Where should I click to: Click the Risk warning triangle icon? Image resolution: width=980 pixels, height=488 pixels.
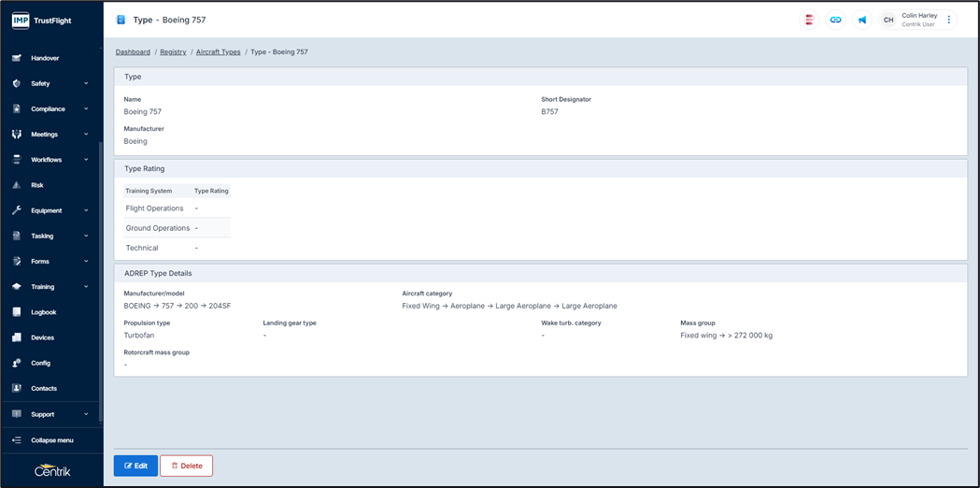(x=17, y=185)
